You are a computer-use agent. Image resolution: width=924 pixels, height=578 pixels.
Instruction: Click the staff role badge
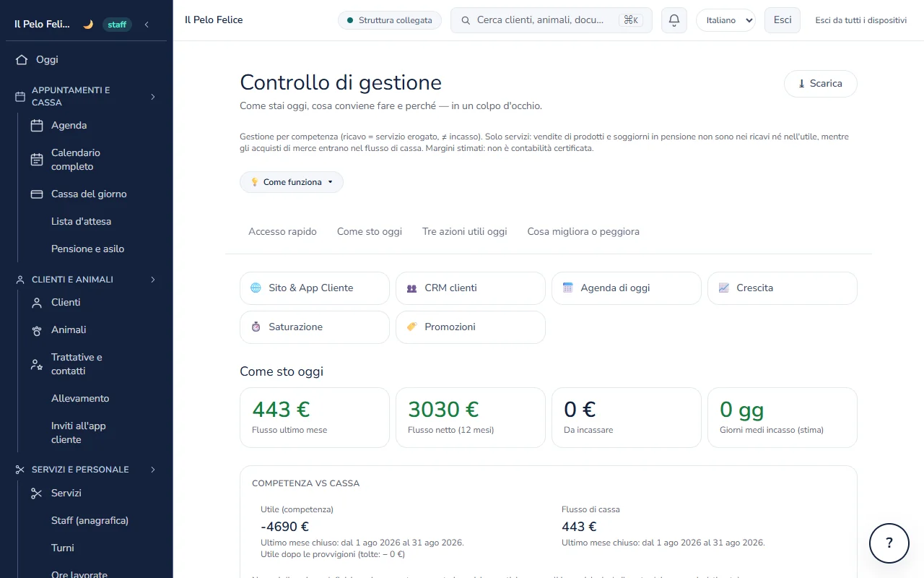(x=117, y=25)
